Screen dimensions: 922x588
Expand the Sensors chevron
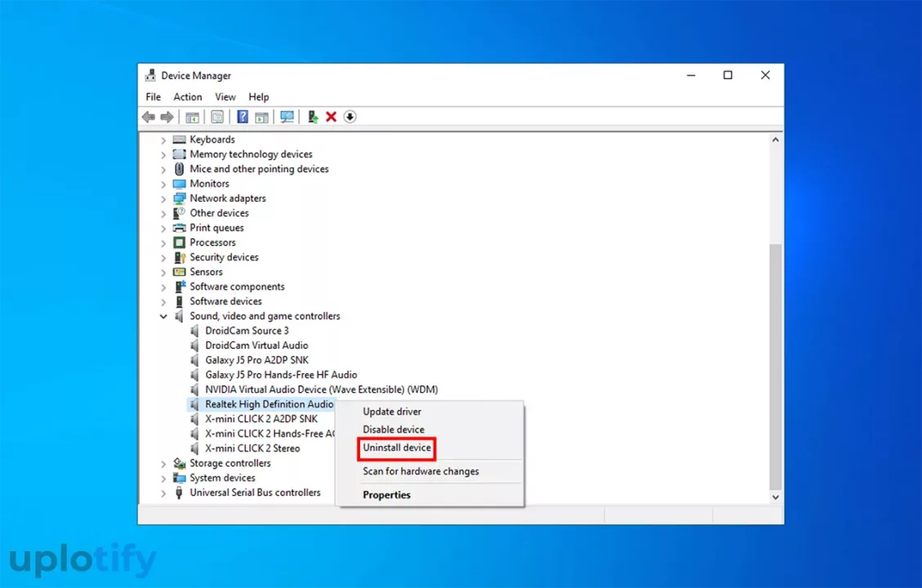click(163, 272)
